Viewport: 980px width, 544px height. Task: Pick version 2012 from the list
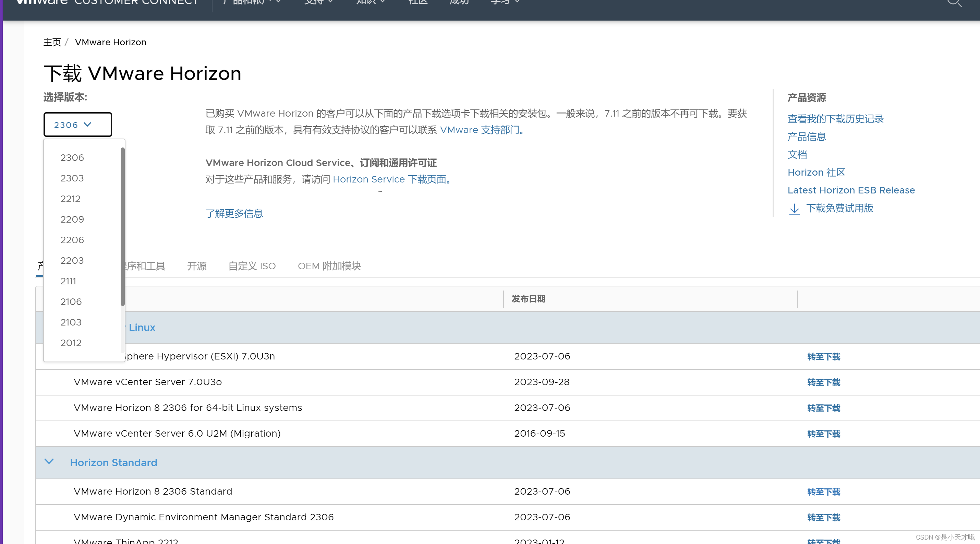[x=71, y=343]
